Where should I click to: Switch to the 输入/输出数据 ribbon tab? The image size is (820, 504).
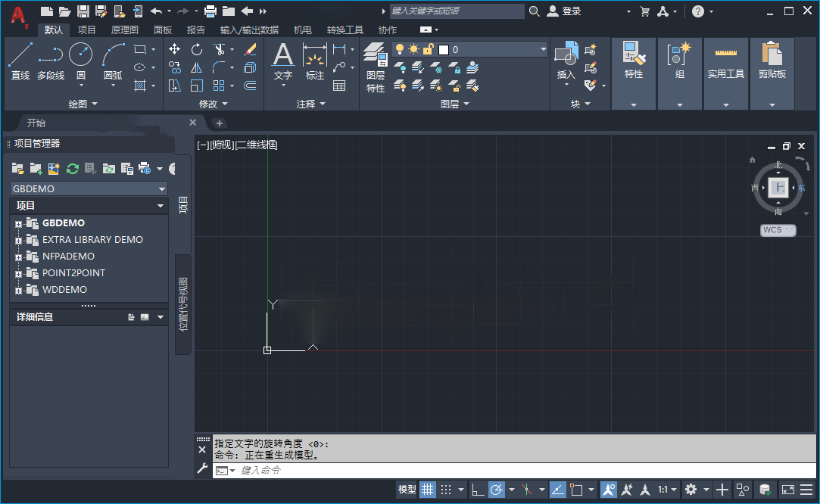coord(249,30)
